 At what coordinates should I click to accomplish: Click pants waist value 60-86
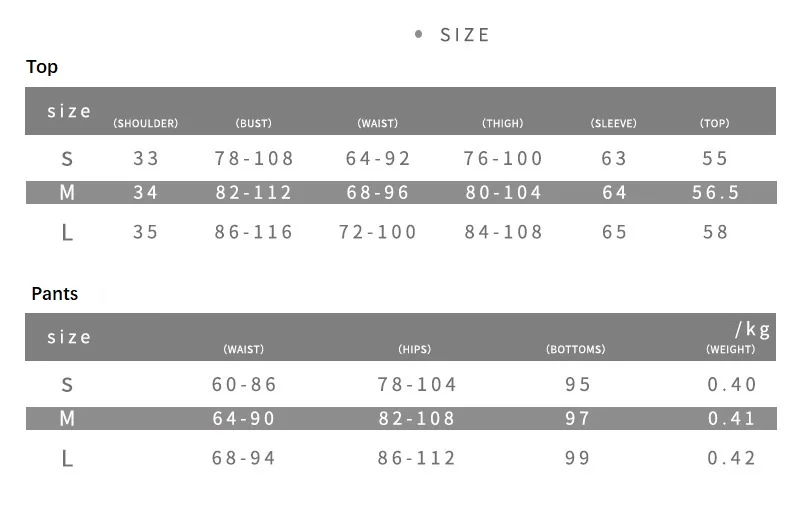pos(244,384)
